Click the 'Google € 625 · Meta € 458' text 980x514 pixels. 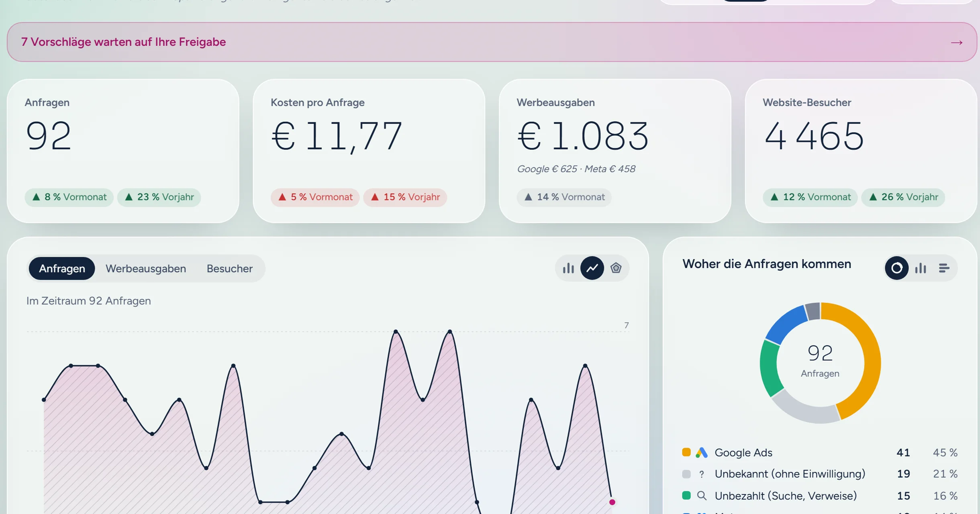tap(576, 169)
